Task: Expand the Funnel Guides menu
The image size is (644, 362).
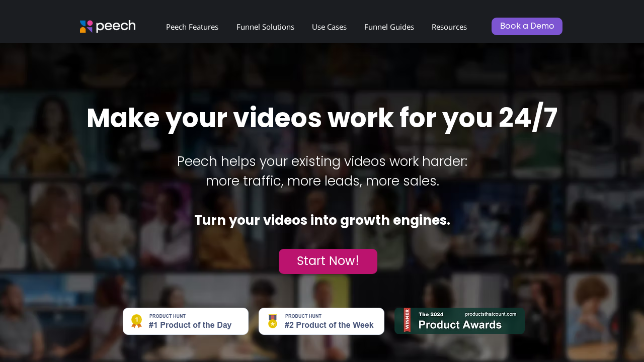Action: 389,27
